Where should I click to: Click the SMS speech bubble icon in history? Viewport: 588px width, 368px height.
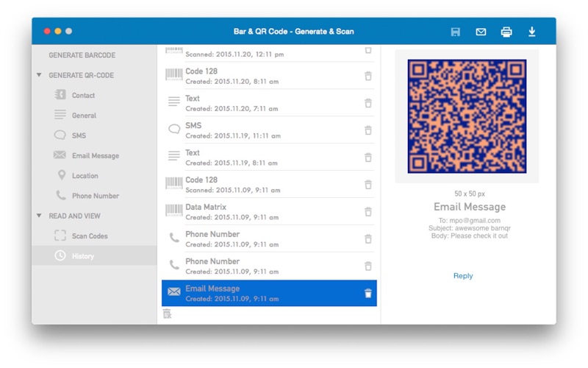coord(174,130)
